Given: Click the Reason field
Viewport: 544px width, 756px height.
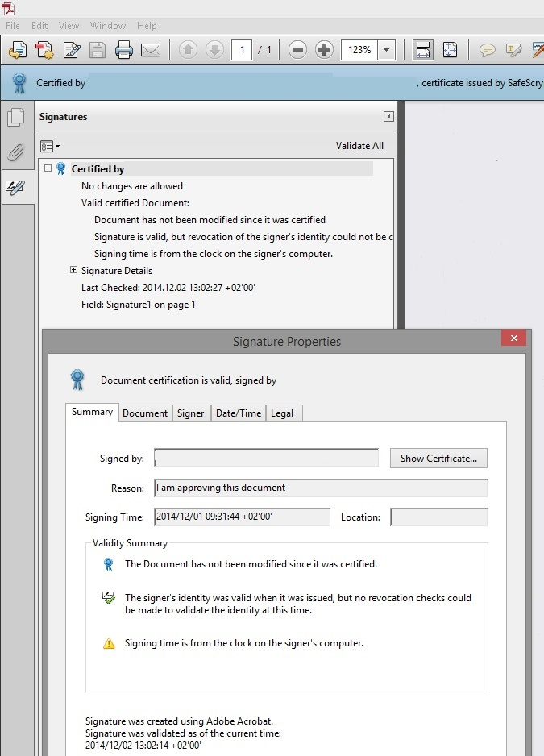Looking at the screenshot, I should click(321, 488).
